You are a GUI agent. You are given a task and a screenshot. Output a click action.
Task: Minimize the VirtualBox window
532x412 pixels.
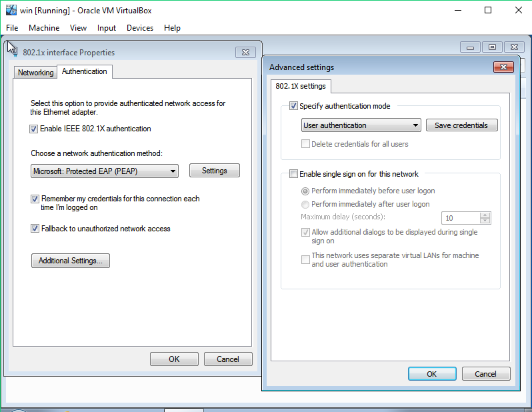(458, 10)
